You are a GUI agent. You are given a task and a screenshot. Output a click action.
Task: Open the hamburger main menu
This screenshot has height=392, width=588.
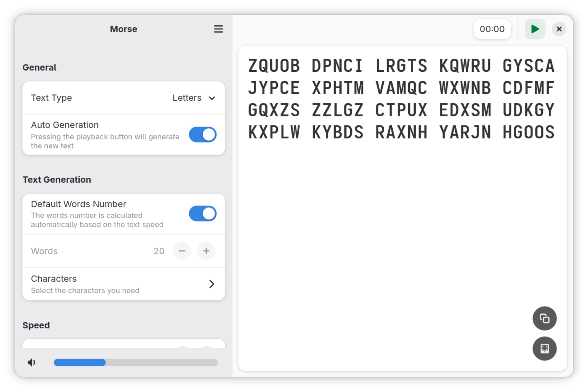218,29
